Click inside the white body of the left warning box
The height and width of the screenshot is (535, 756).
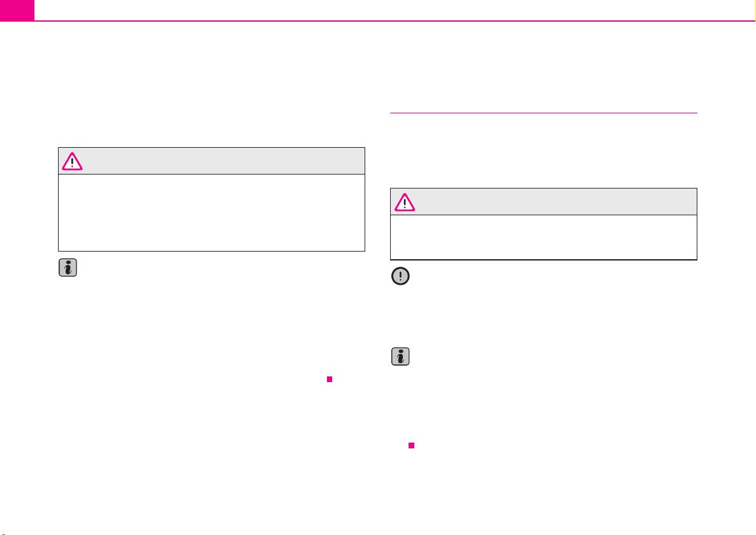pos(212,212)
